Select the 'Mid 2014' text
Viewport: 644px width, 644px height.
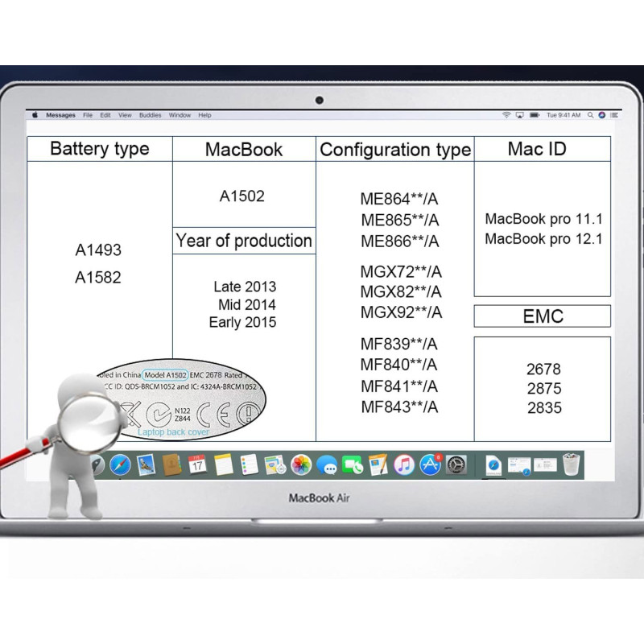click(247, 305)
